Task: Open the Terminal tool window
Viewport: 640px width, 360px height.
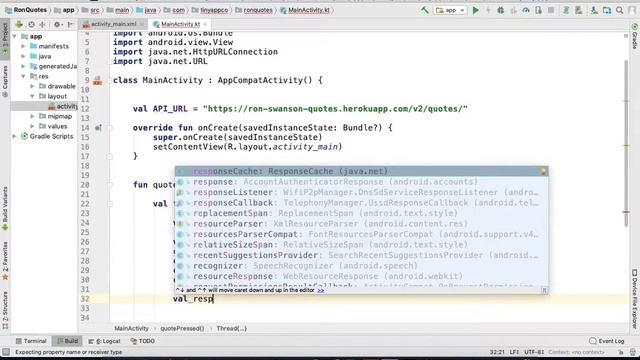Action: [x=31, y=341]
